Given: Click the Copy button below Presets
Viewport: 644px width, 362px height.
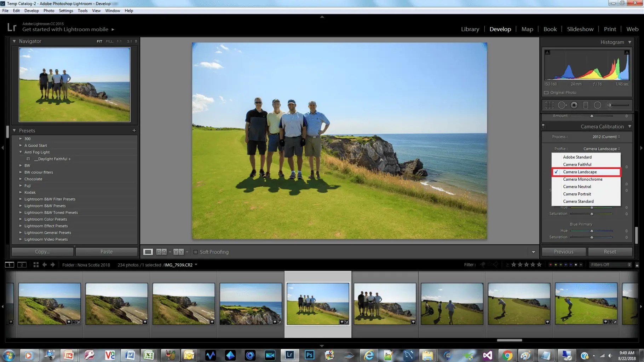Looking at the screenshot, I should 42,252.
